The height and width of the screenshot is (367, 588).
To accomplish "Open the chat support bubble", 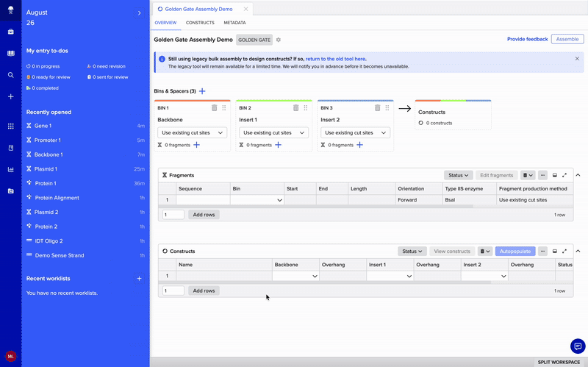I will coord(578,346).
